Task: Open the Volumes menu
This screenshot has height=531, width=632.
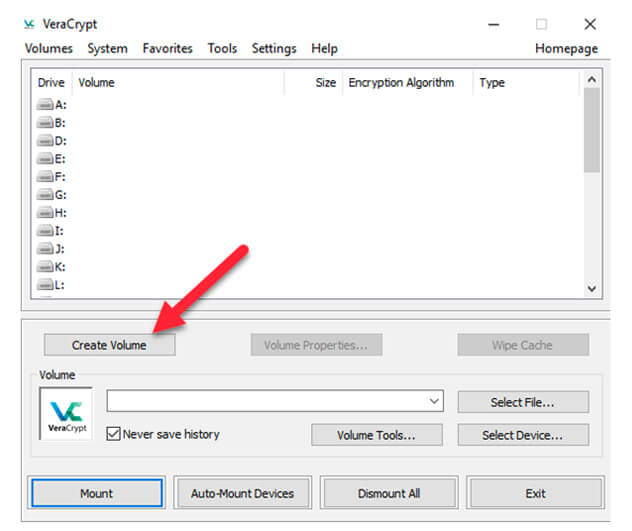Action: pyautogui.click(x=49, y=48)
